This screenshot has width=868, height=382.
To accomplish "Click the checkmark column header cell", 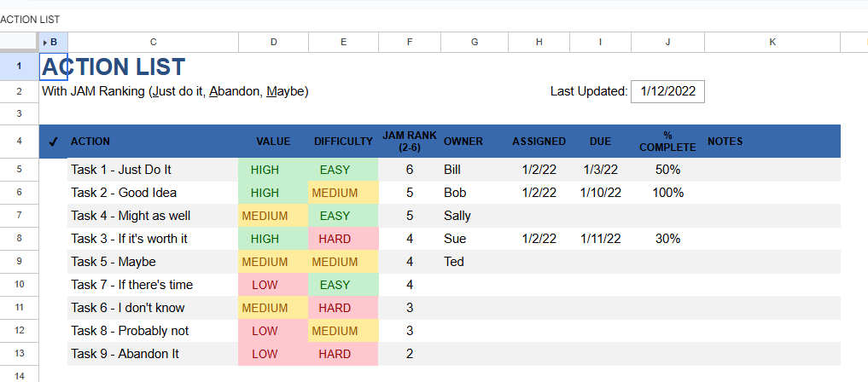I will pos(53,142).
